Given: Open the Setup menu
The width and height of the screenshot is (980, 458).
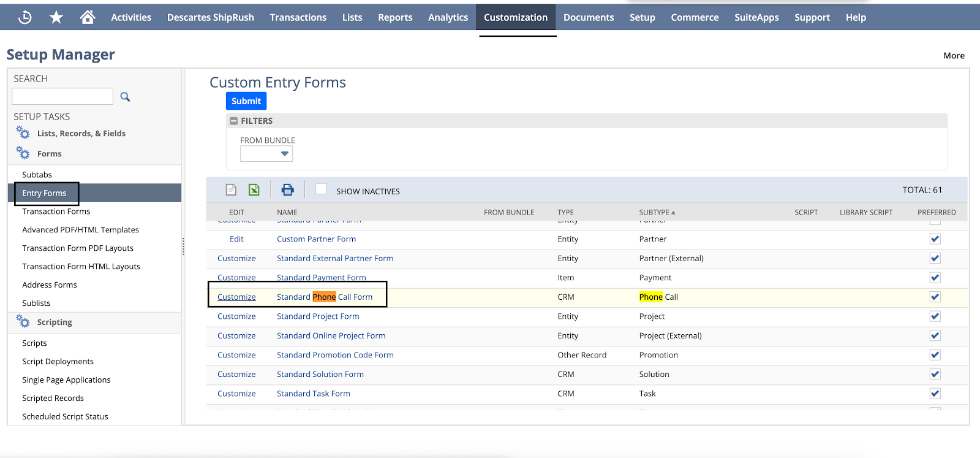Looking at the screenshot, I should pyautogui.click(x=643, y=17).
